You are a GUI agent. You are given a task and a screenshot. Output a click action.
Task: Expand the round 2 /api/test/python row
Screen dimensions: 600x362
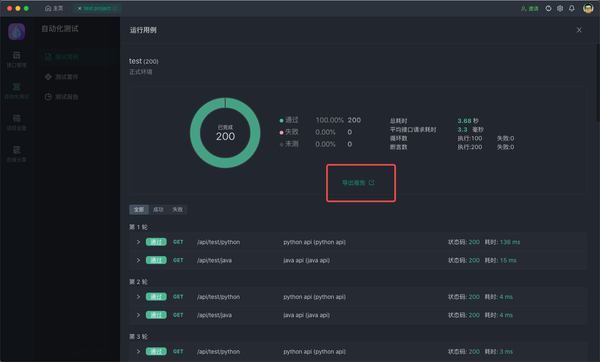pyautogui.click(x=138, y=297)
